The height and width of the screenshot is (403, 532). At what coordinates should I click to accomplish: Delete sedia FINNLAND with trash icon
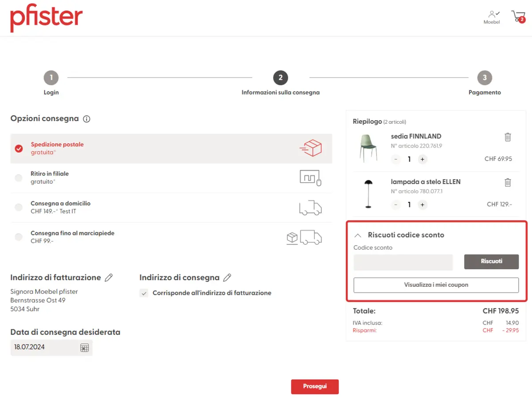508,137
